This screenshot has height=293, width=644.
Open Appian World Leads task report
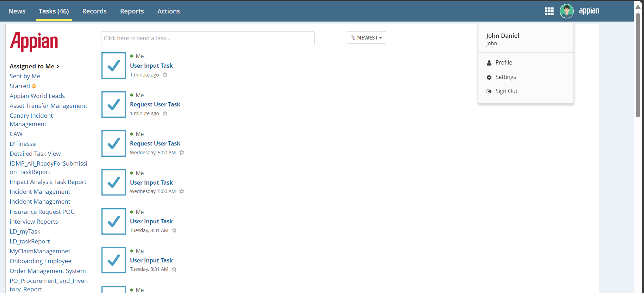pyautogui.click(x=37, y=96)
